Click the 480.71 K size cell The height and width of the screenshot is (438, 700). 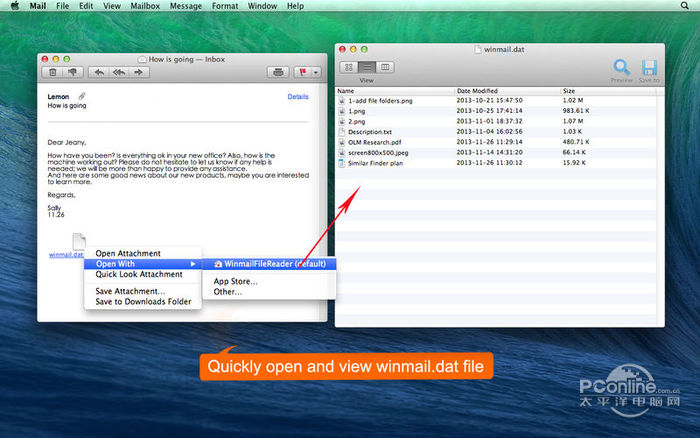[576, 142]
